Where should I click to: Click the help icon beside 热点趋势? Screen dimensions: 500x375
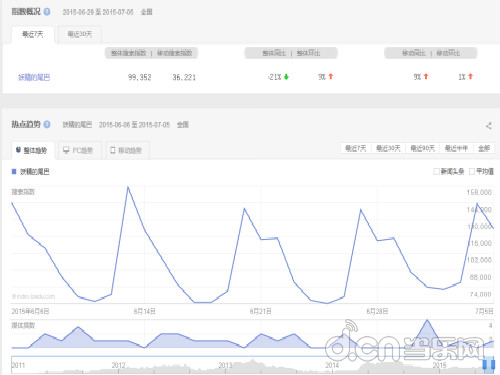pos(47,125)
